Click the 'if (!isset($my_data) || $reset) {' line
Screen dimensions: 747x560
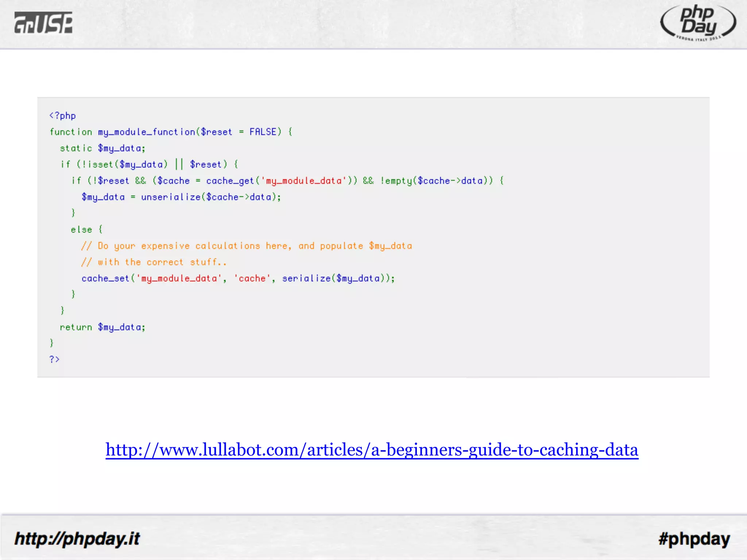[149, 164]
